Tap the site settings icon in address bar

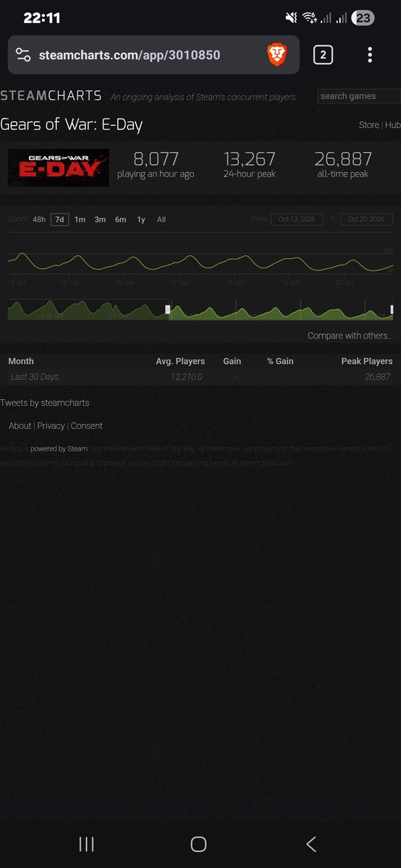pyautogui.click(x=23, y=55)
